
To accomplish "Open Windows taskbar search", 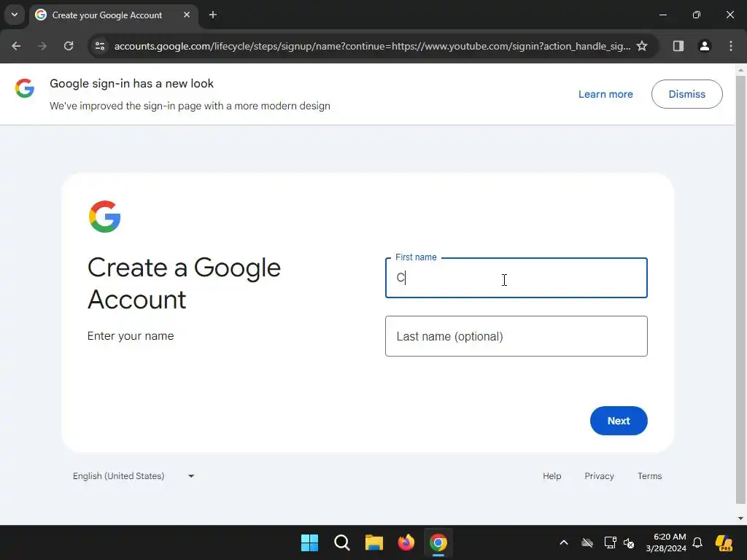I will 342,542.
